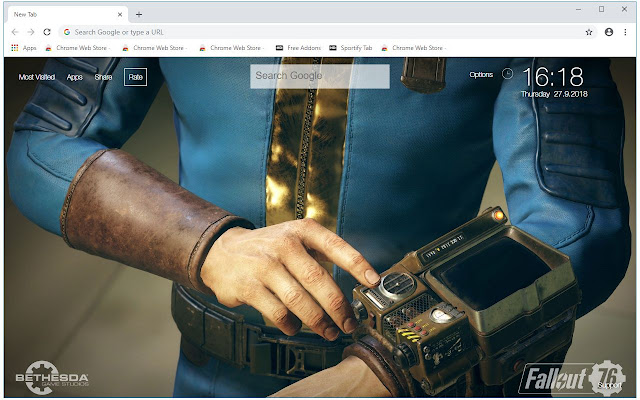Reload the page with the refresh icon
640x400 pixels.
47,32
